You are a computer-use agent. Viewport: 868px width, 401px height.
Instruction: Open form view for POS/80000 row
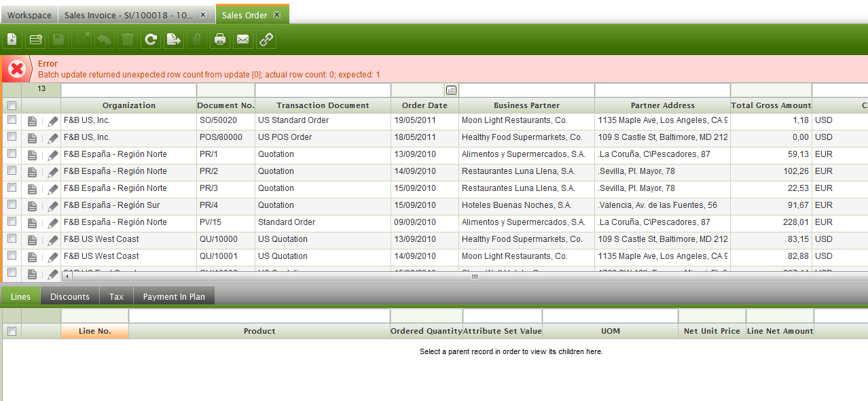click(x=32, y=138)
